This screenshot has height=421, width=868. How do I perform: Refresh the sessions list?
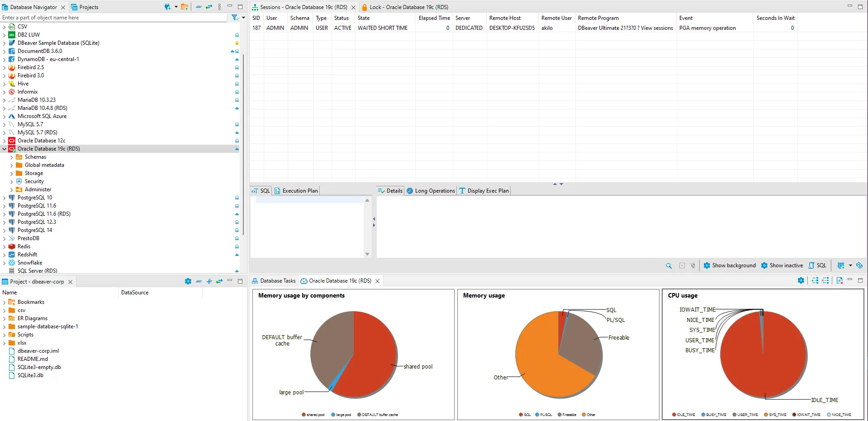click(859, 265)
